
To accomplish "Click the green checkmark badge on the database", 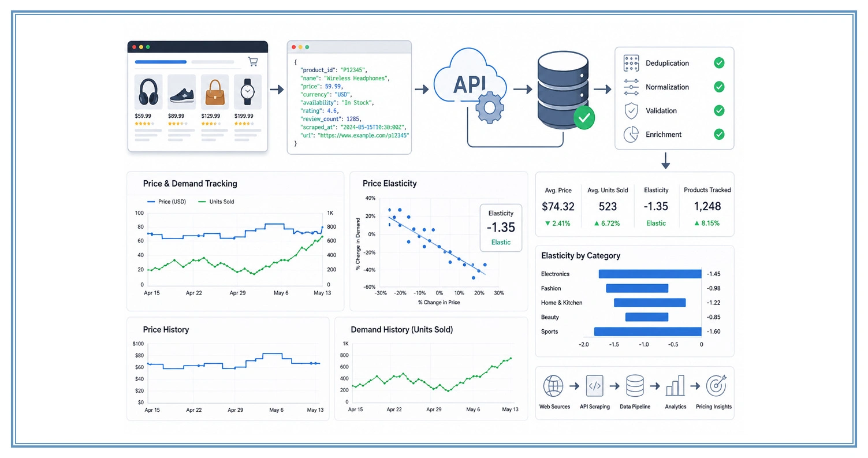I will (x=584, y=117).
